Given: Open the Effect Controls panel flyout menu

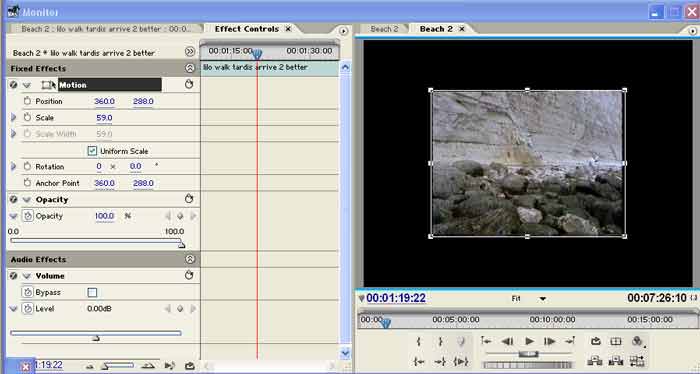Looking at the screenshot, I should point(343,31).
